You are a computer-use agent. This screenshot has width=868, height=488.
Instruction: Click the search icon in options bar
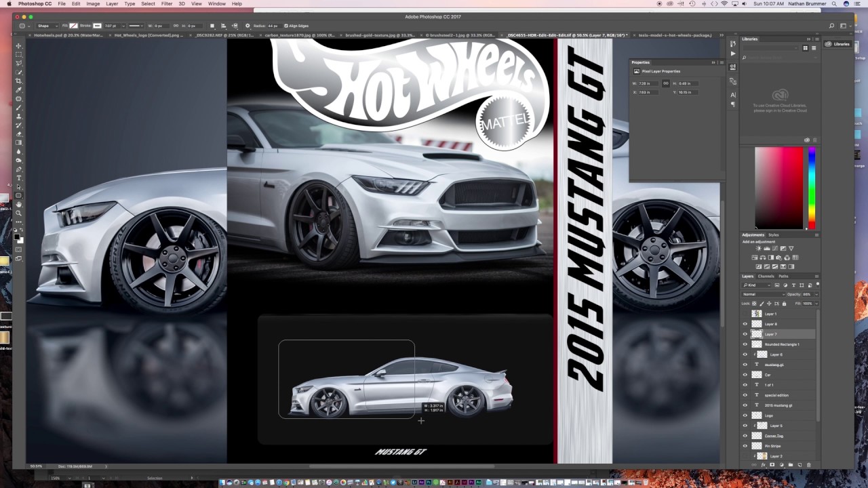click(832, 26)
